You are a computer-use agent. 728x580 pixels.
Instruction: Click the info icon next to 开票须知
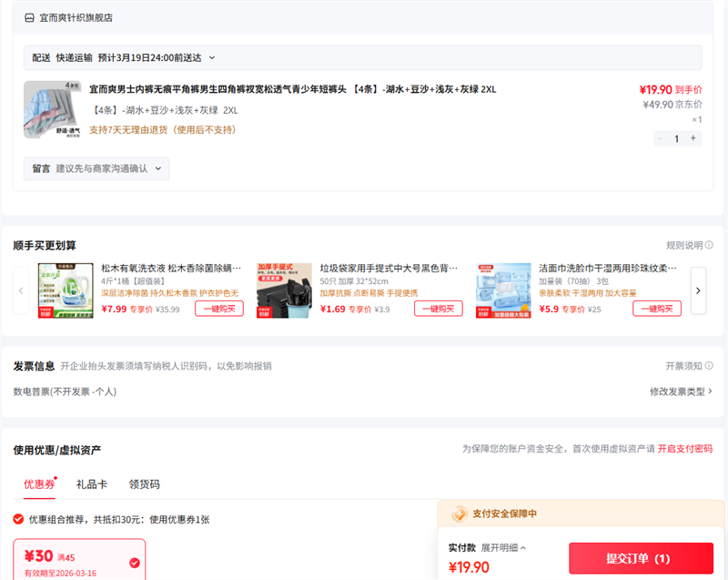[x=708, y=366]
